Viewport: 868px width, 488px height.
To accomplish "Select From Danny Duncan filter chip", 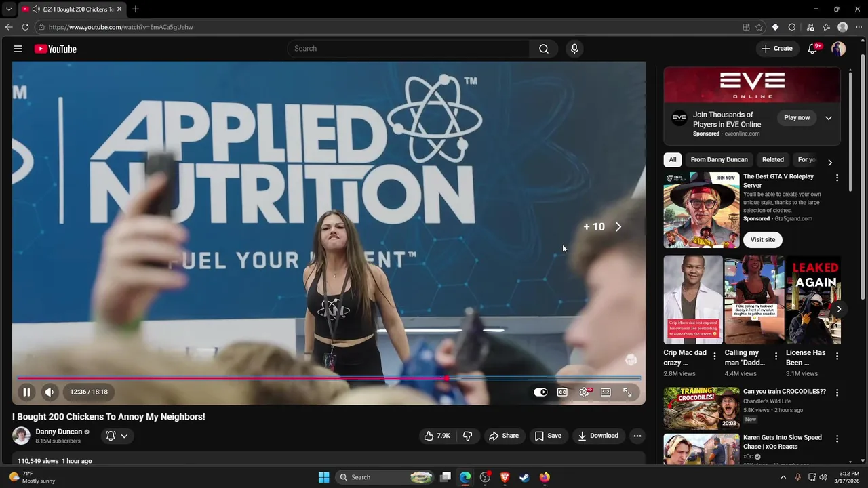I will (x=719, y=160).
